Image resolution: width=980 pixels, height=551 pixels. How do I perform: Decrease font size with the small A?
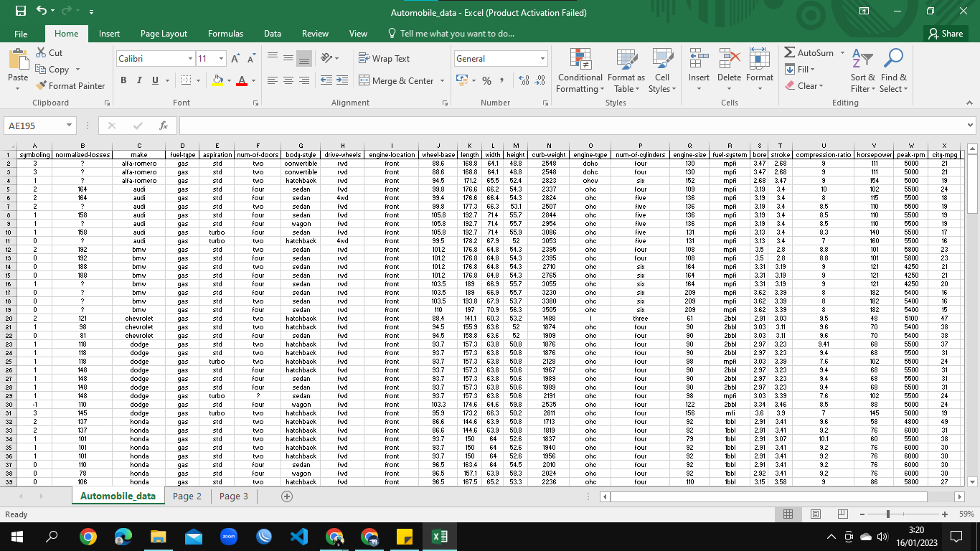[251, 59]
